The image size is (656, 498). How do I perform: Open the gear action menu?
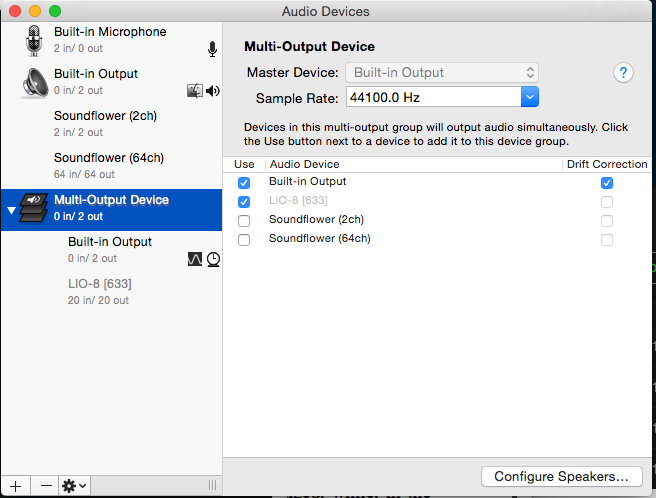pos(74,485)
